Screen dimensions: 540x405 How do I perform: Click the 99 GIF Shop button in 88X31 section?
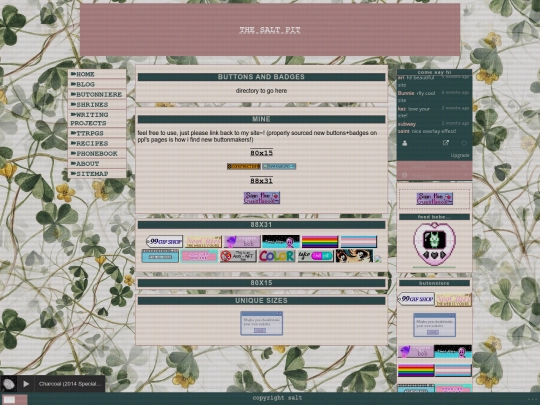pos(164,241)
